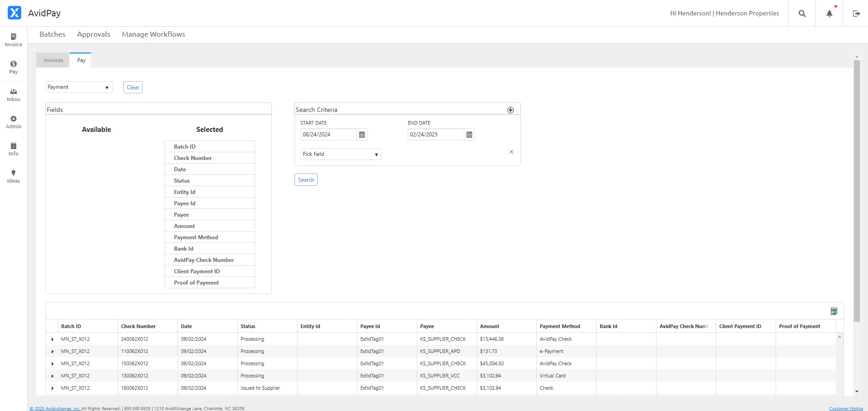Add another criteria with plus icon
This screenshot has width=868, height=411.
511,110
